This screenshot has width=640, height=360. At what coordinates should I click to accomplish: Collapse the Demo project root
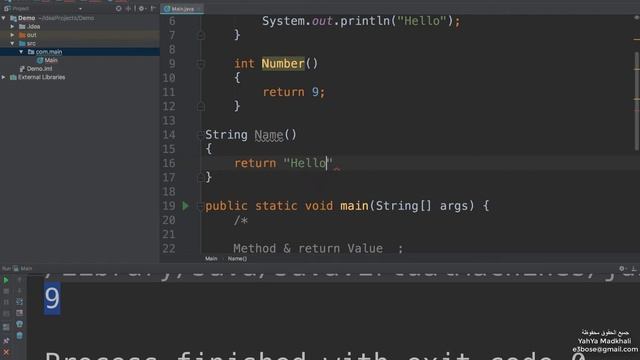point(4,18)
